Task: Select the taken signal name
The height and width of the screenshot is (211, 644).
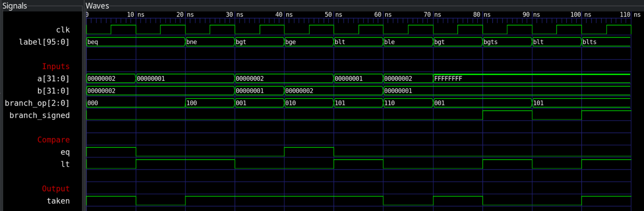Action: point(58,201)
